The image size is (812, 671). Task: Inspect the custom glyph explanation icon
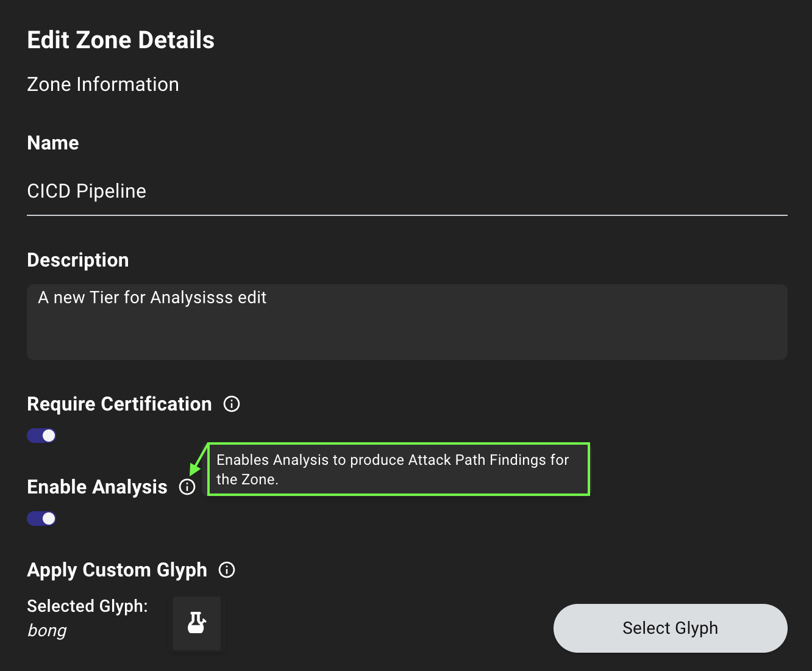click(226, 570)
